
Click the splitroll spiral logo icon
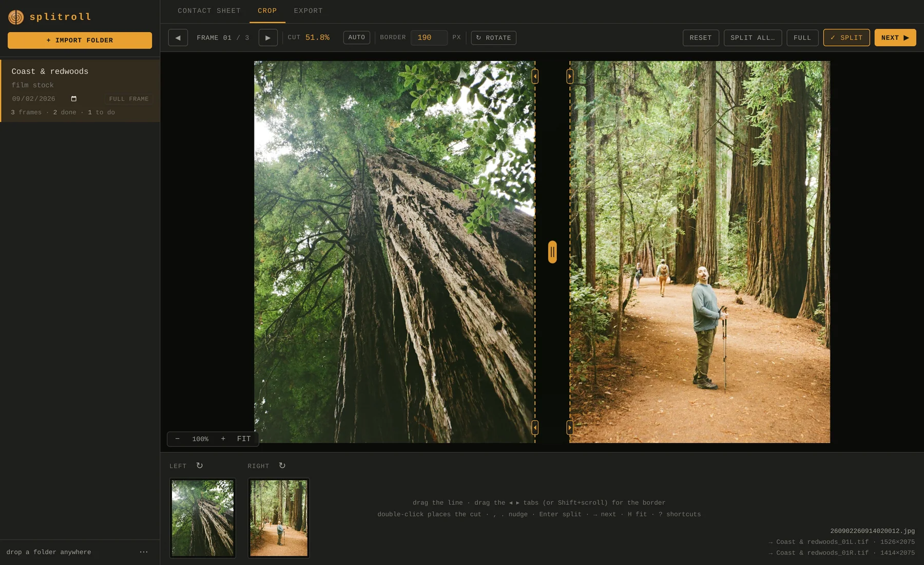pyautogui.click(x=16, y=17)
